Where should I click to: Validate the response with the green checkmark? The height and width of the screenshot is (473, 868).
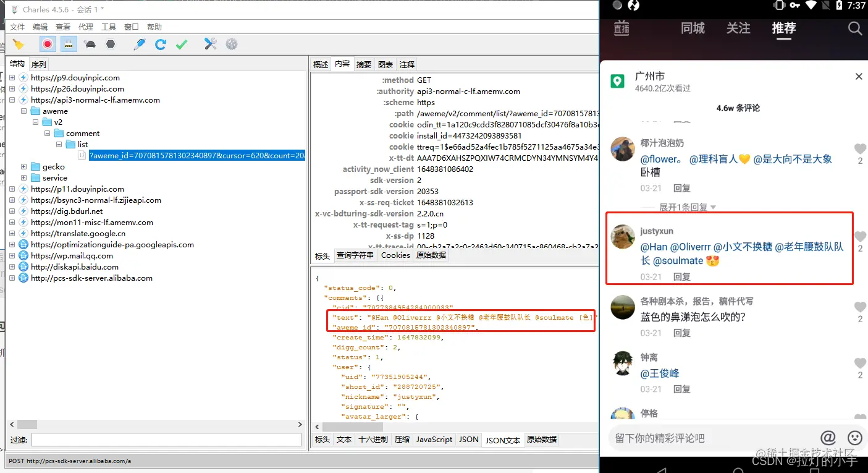pos(182,44)
